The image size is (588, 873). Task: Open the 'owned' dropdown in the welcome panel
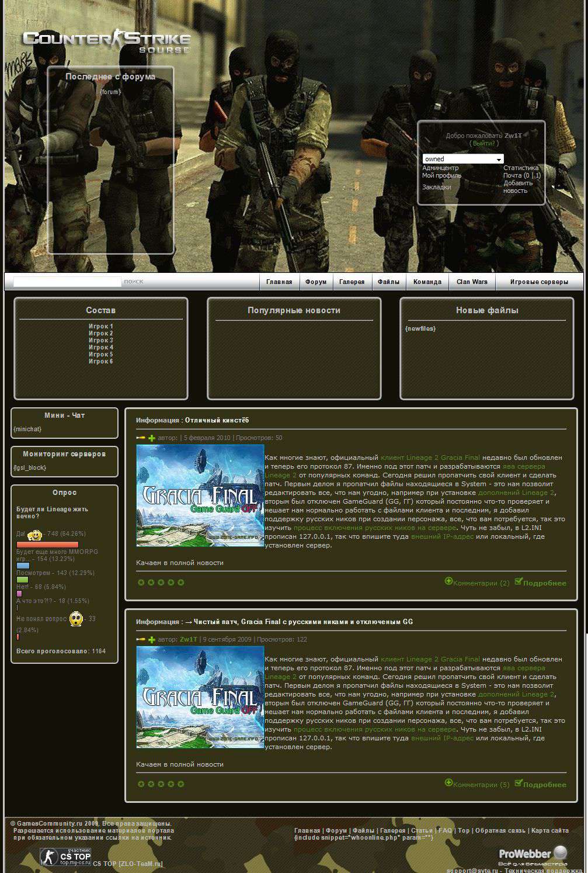pos(463,159)
